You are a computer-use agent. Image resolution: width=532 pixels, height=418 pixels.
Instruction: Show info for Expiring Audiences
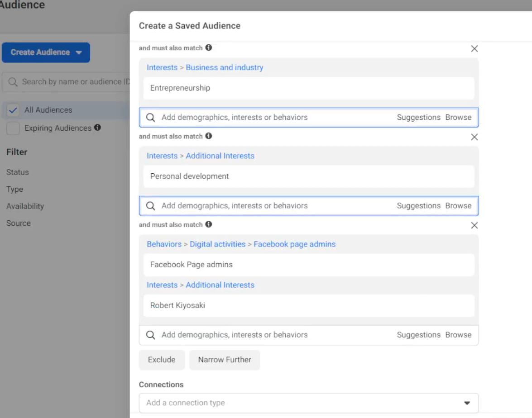[98, 128]
